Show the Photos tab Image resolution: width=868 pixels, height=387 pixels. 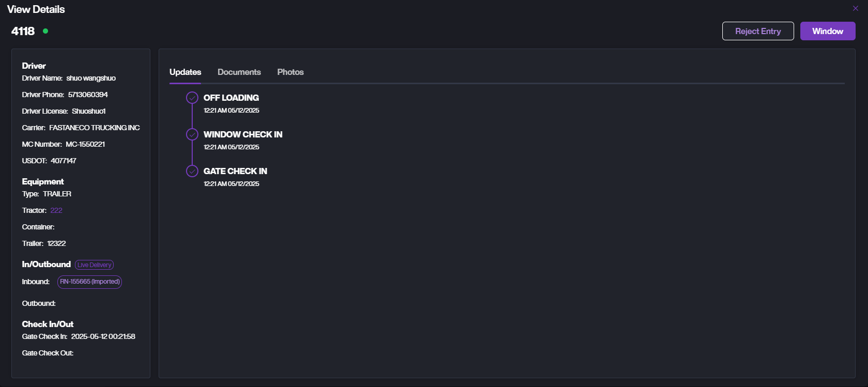(x=290, y=72)
